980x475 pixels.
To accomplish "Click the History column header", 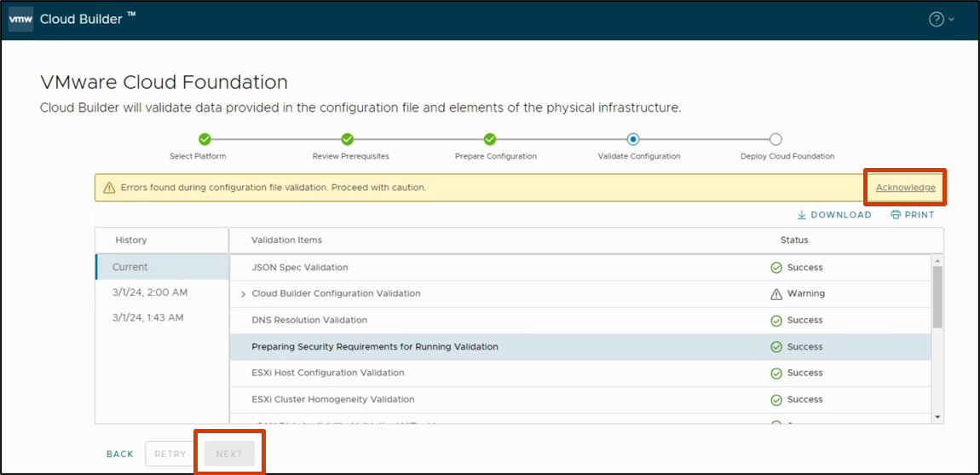I will [130, 240].
